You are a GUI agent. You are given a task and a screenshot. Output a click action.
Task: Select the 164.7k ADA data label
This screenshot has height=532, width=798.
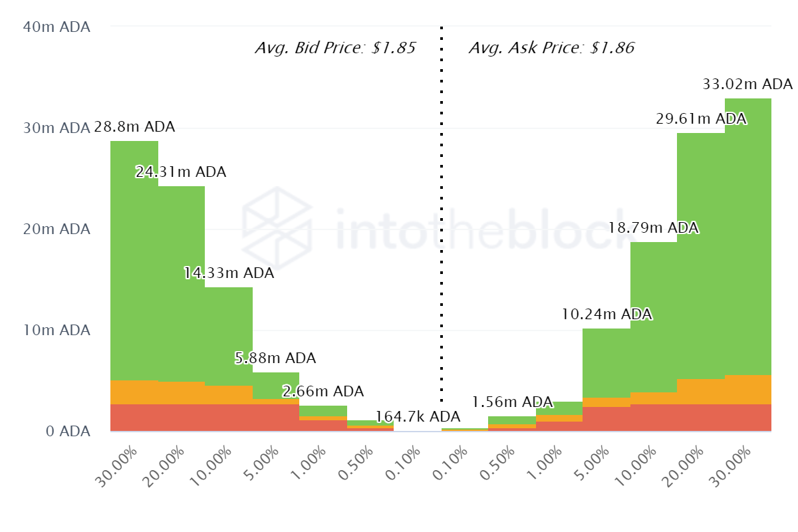click(x=418, y=417)
